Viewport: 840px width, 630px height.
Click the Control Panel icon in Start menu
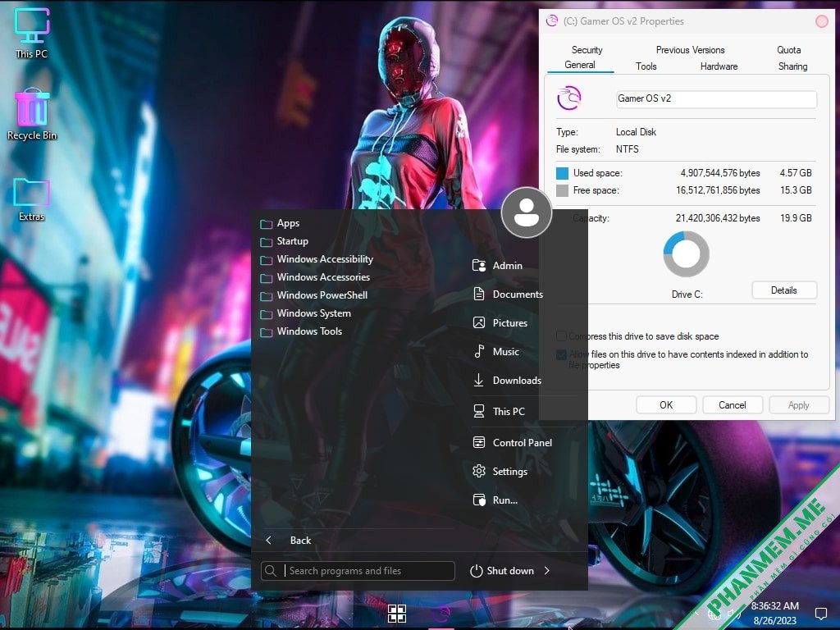[479, 442]
